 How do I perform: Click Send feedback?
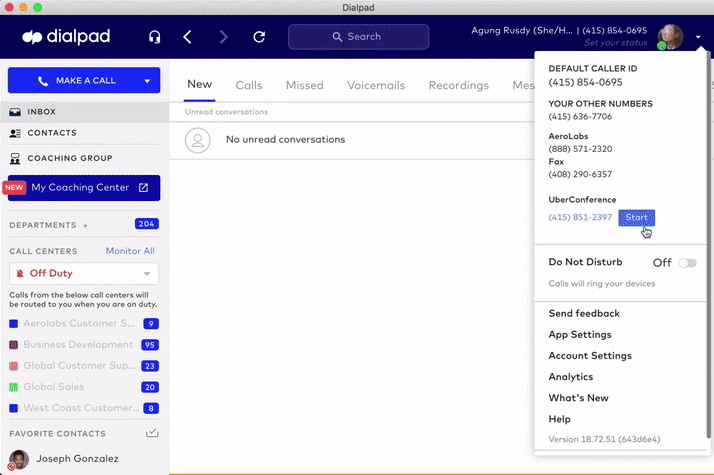click(x=584, y=313)
